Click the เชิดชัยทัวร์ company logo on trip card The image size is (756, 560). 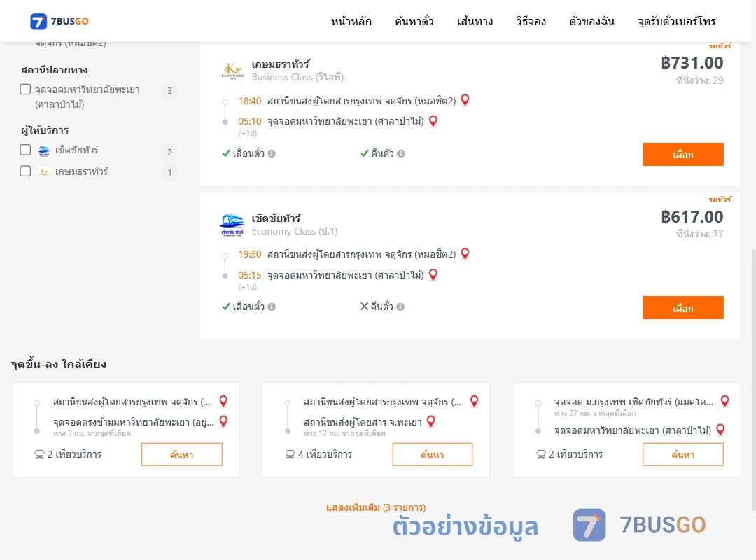232,225
